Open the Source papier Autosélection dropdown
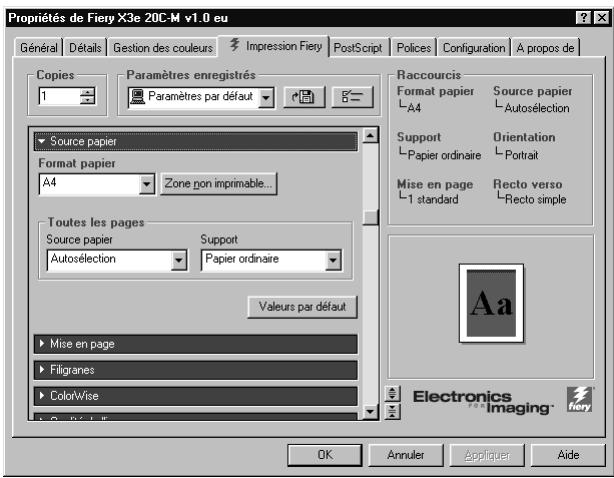Screen dimensions: 614x478 click(179, 260)
